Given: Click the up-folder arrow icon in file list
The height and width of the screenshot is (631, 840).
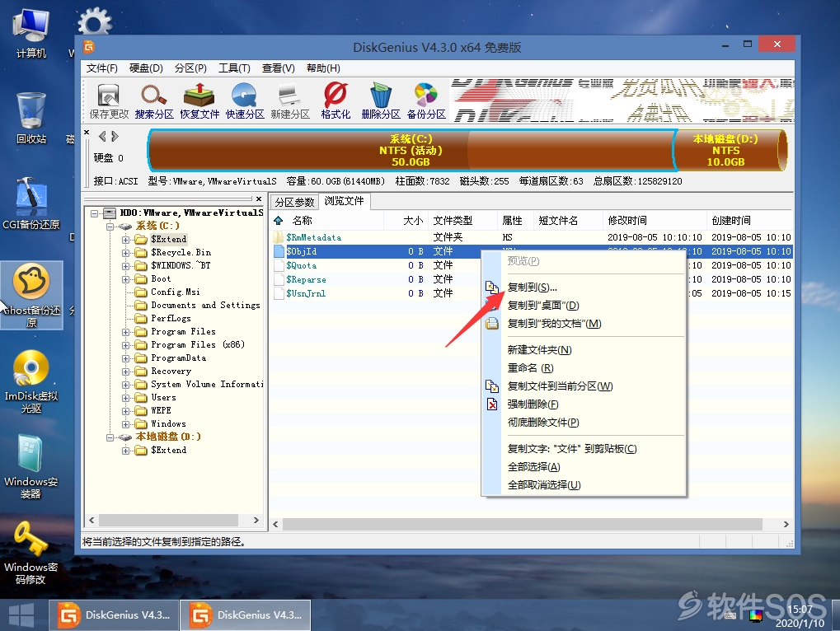Looking at the screenshot, I should [278, 221].
